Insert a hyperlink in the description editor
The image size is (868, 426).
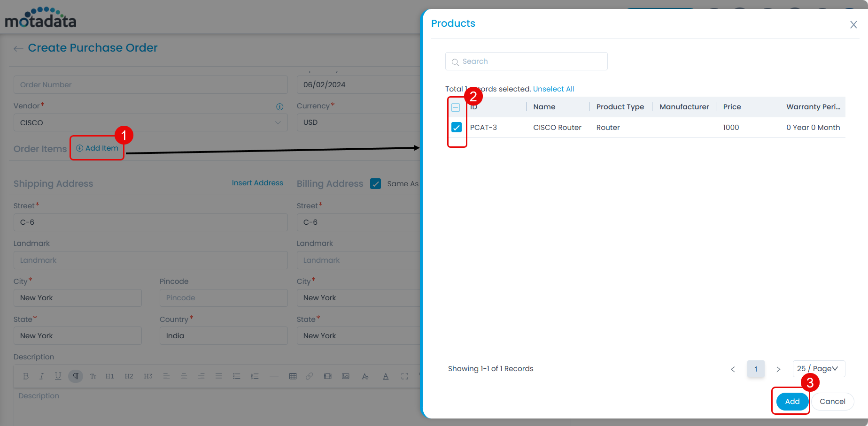click(309, 376)
